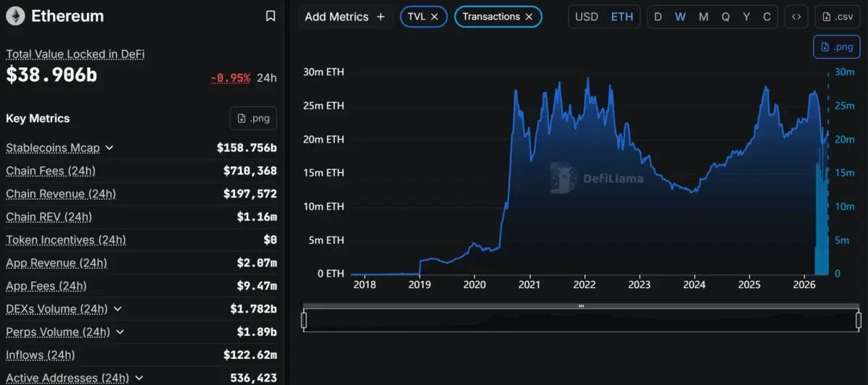Click Total Value Locked in DeFi link
This screenshot has height=385, width=868.
[x=75, y=54]
